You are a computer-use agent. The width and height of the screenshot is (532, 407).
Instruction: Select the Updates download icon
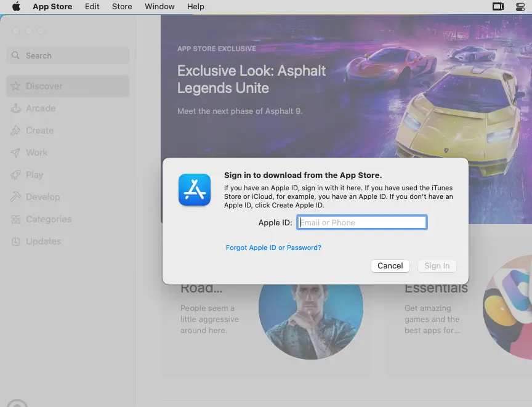coord(15,241)
